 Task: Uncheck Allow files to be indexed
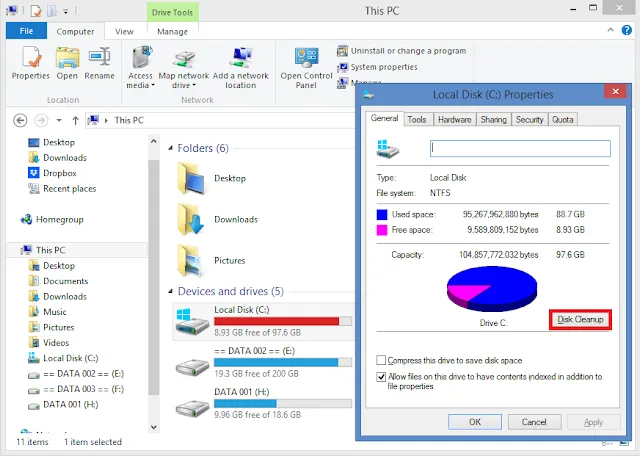click(381, 376)
